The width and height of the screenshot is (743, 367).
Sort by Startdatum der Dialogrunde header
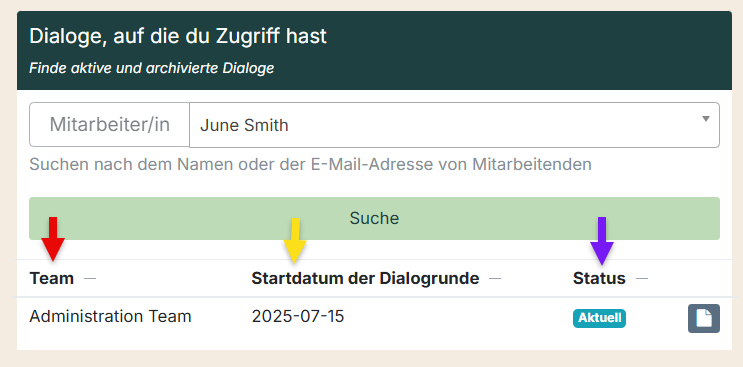[365, 278]
